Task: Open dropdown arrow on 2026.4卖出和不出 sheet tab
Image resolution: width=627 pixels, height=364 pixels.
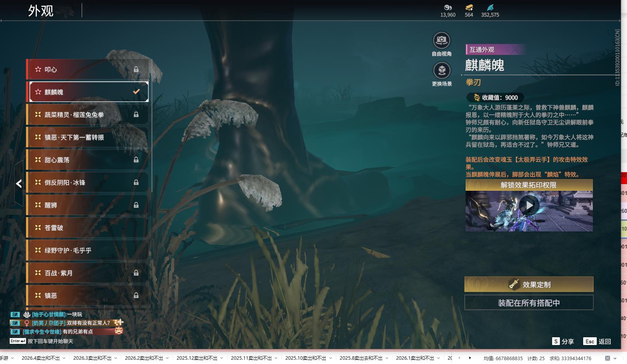Action: click(64, 358)
